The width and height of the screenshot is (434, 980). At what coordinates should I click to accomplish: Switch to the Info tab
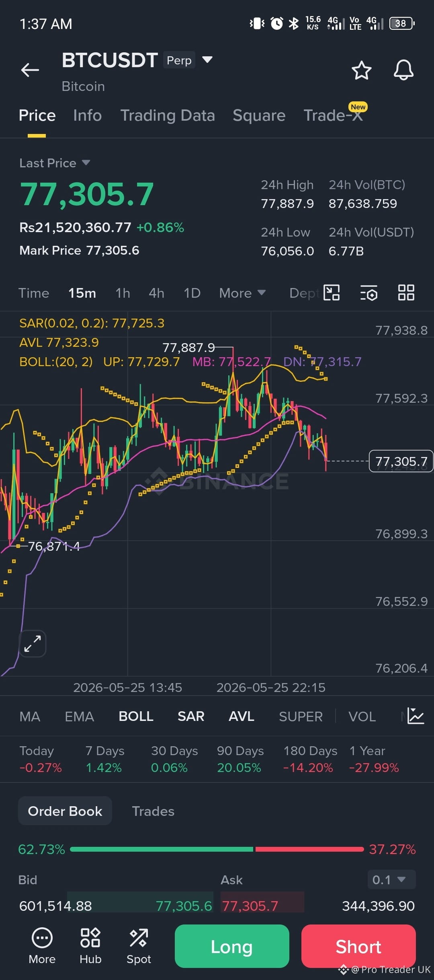point(88,115)
